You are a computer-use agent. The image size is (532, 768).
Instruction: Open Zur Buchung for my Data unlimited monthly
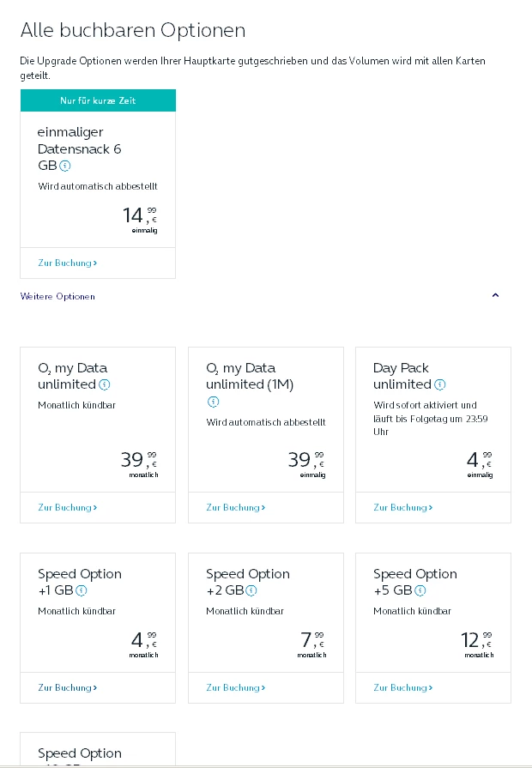[67, 507]
